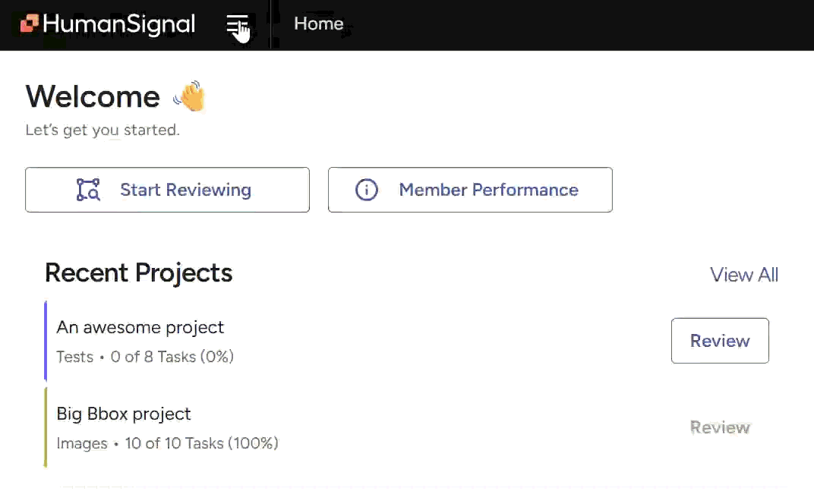Click the HumanSignal wordmark text
Screen dimensions: 814x504
[119, 24]
